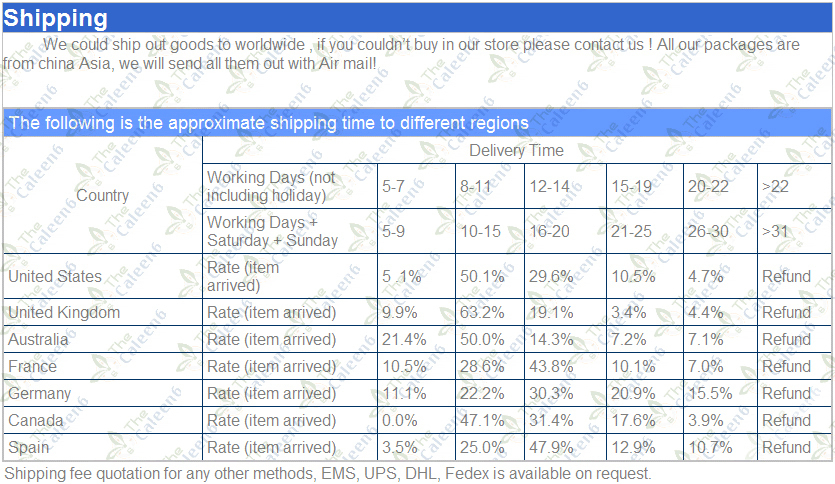
Task: Select the Spain country cell
Action: click(103, 447)
